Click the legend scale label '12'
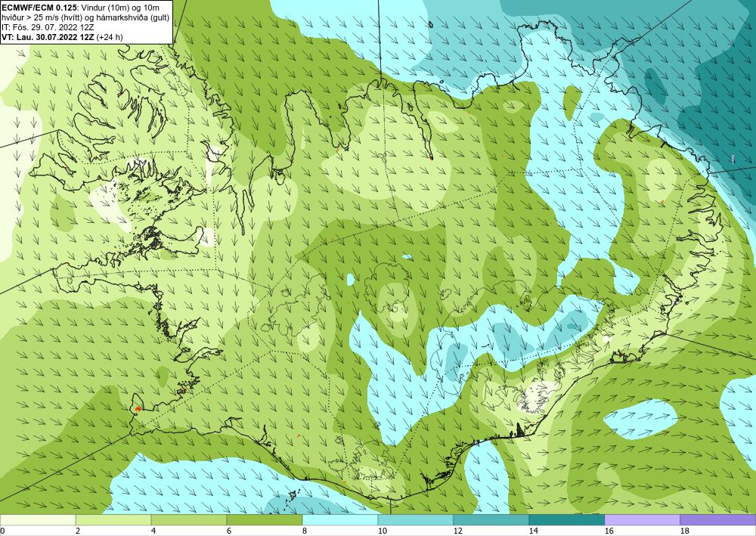 [x=457, y=531]
